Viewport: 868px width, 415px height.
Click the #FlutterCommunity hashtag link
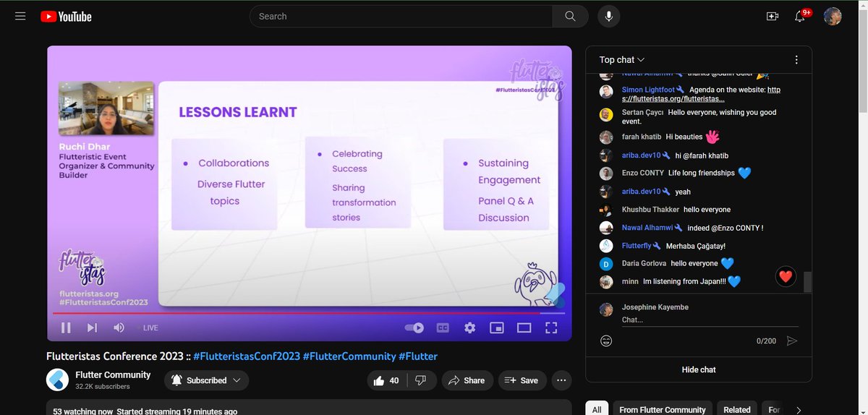(349, 356)
